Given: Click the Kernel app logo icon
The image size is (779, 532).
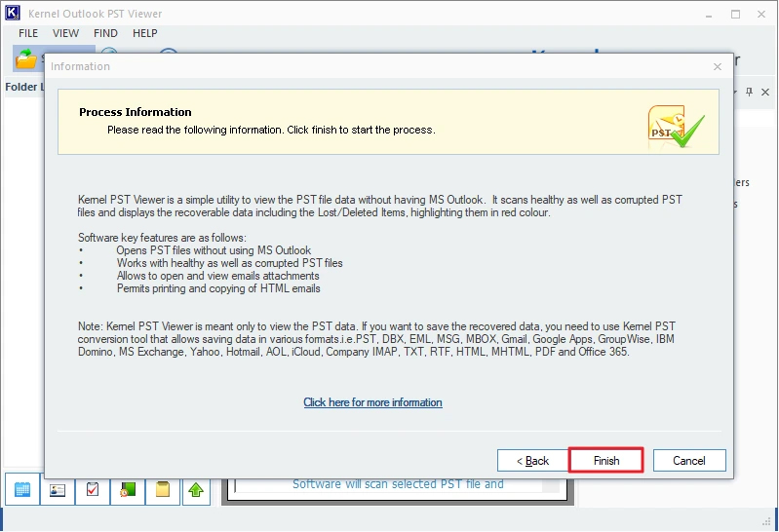Looking at the screenshot, I should [13, 13].
